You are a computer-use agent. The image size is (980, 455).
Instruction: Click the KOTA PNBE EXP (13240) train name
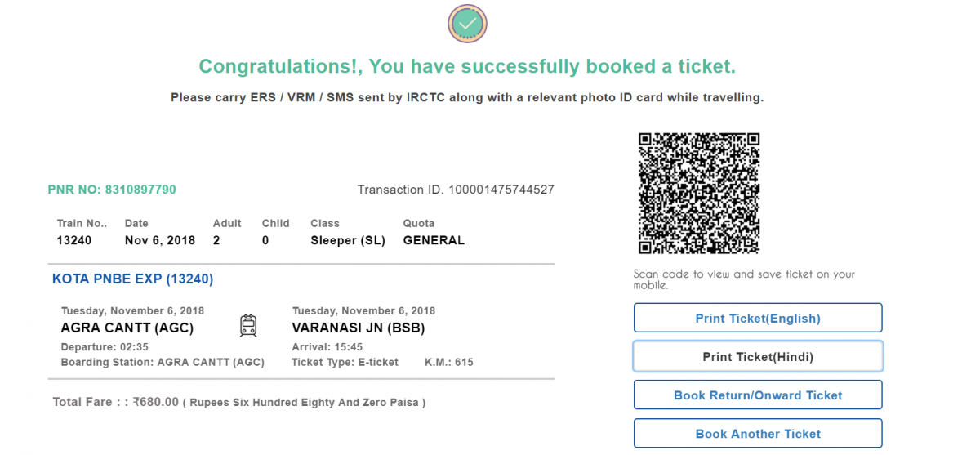coord(132,279)
